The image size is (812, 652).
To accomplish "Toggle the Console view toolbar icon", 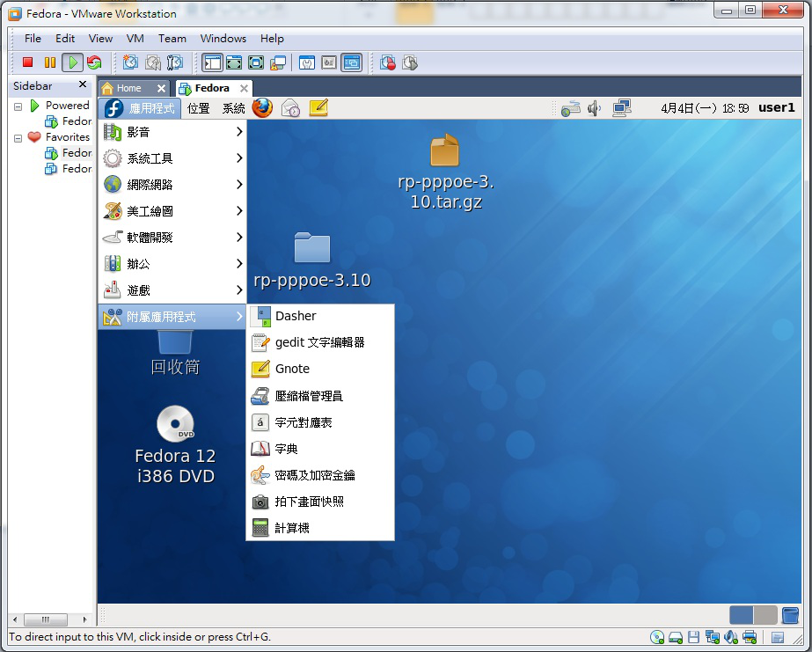I will [351, 62].
